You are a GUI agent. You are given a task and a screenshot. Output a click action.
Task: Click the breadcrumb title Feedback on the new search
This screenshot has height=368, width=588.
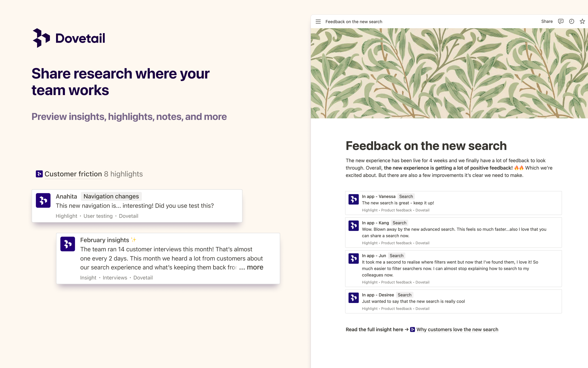point(354,22)
